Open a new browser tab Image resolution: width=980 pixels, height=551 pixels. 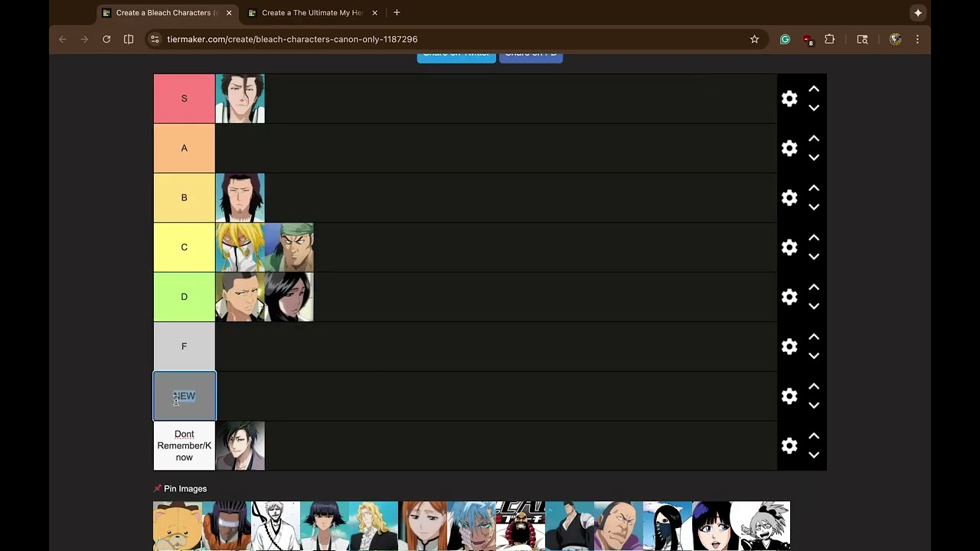[x=397, y=12]
